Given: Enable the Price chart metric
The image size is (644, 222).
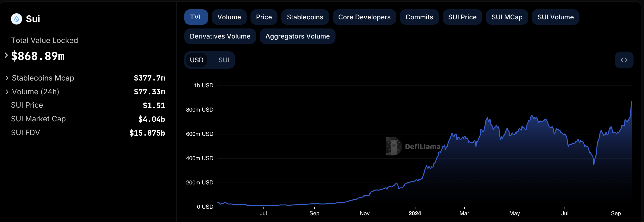Looking at the screenshot, I should point(264,17).
